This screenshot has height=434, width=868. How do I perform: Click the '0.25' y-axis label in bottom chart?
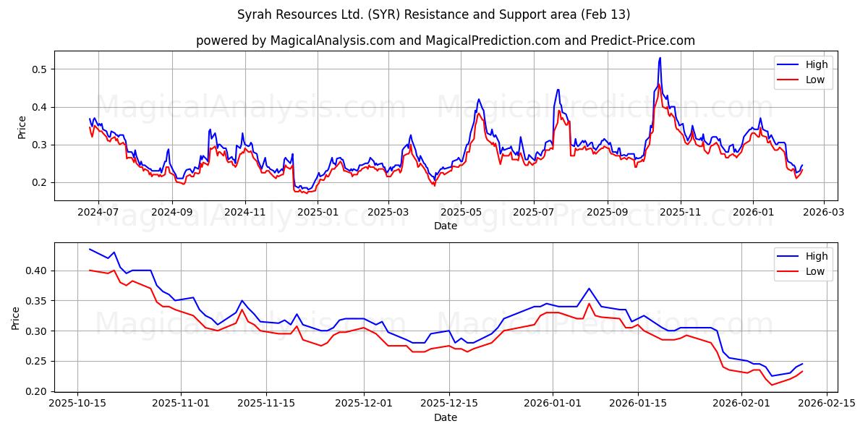pyautogui.click(x=38, y=362)
